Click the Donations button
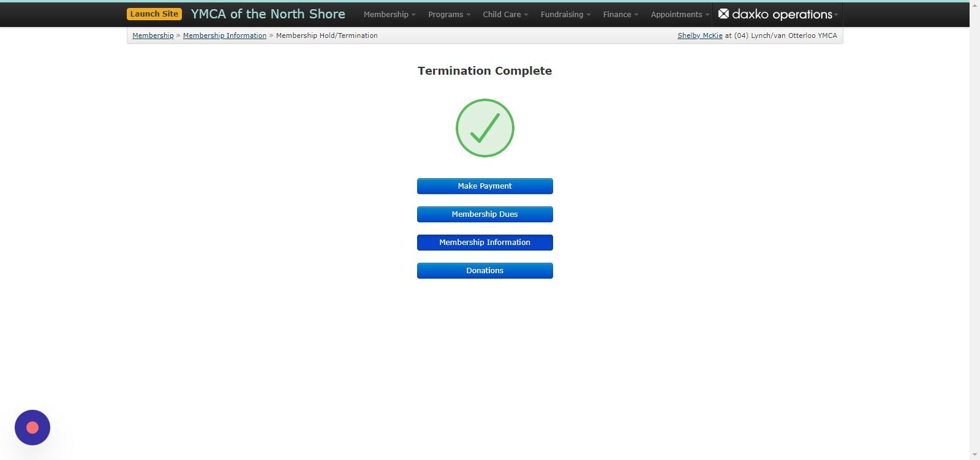Image resolution: width=980 pixels, height=460 pixels. 485,271
